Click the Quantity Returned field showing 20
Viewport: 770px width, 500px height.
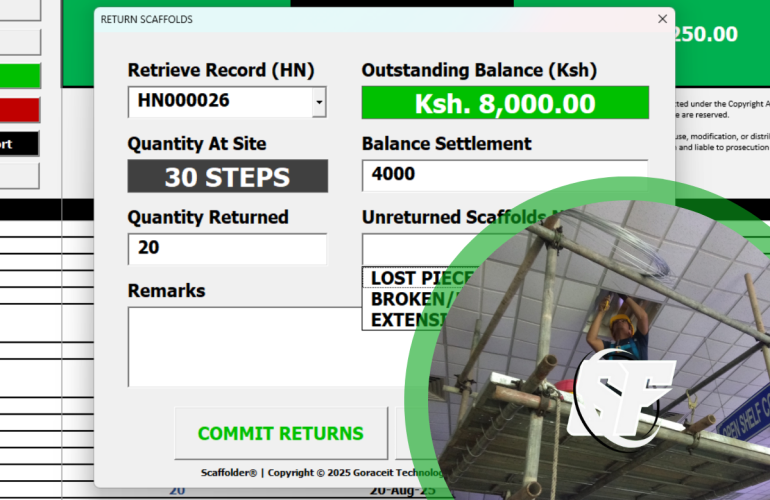pyautogui.click(x=227, y=248)
